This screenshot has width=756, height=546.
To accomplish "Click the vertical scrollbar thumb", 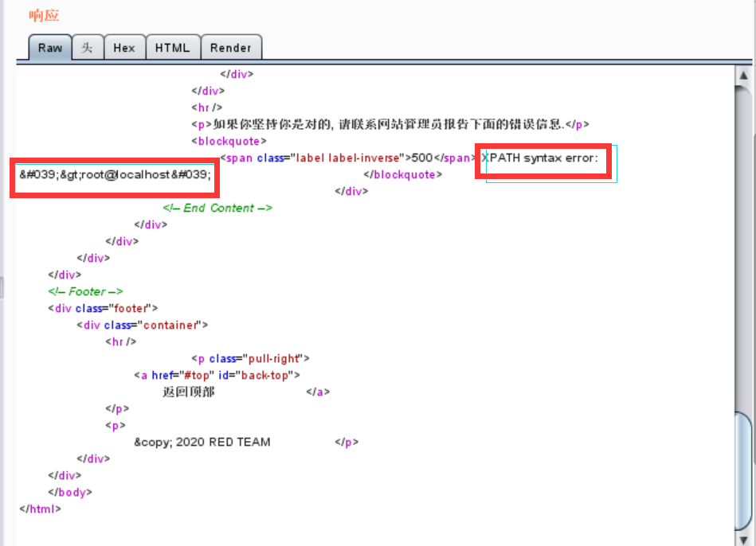I will coord(743,470).
